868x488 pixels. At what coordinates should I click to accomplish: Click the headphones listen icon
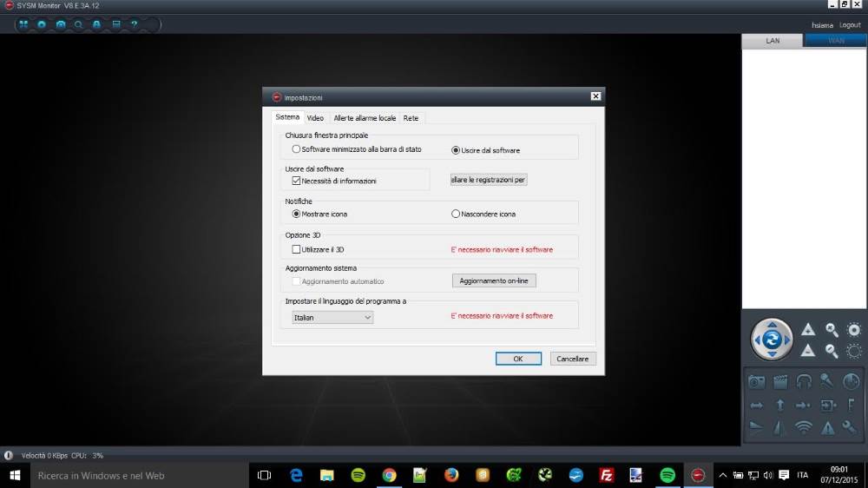804,381
